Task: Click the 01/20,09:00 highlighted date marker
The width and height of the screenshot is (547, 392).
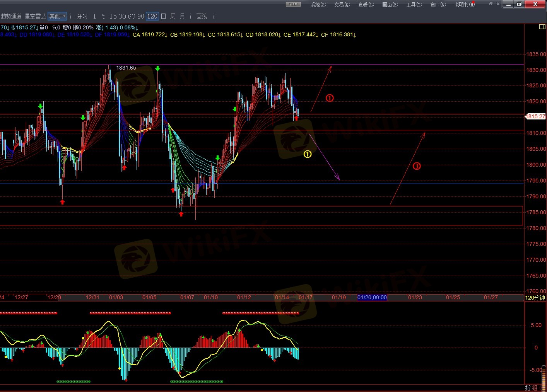Action: pyautogui.click(x=372, y=297)
